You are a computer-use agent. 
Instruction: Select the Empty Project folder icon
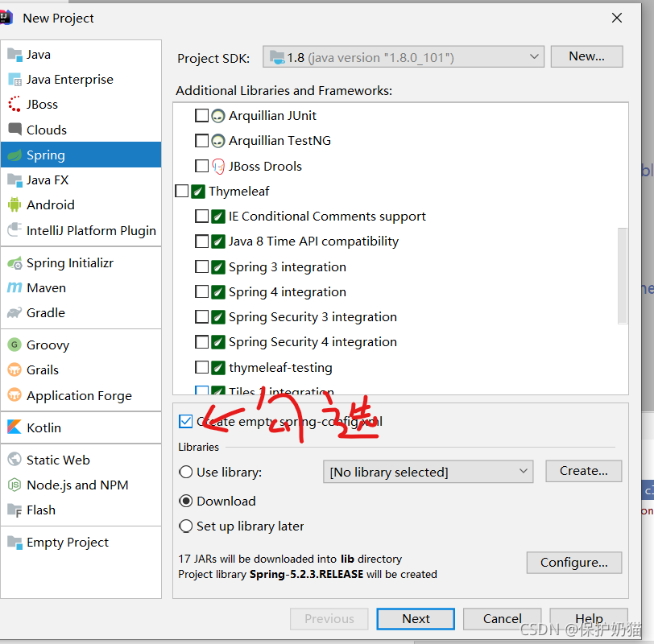point(15,543)
